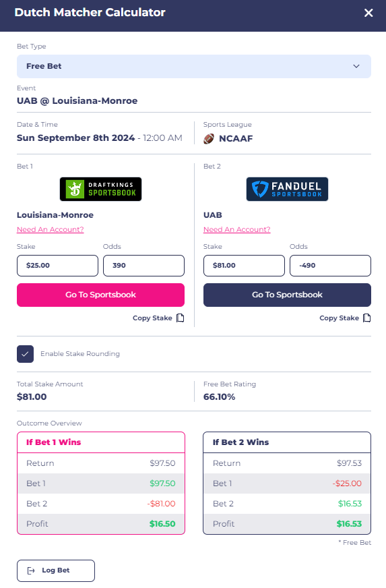Open Need An Account link under Louisiana-Monroe
The image size is (386, 588).
pos(51,229)
